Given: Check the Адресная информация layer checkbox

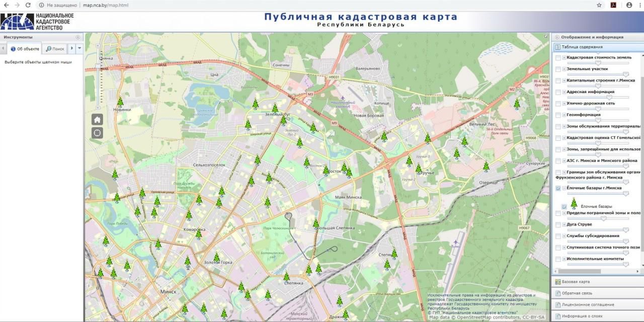Looking at the screenshot, I should click(x=557, y=92).
